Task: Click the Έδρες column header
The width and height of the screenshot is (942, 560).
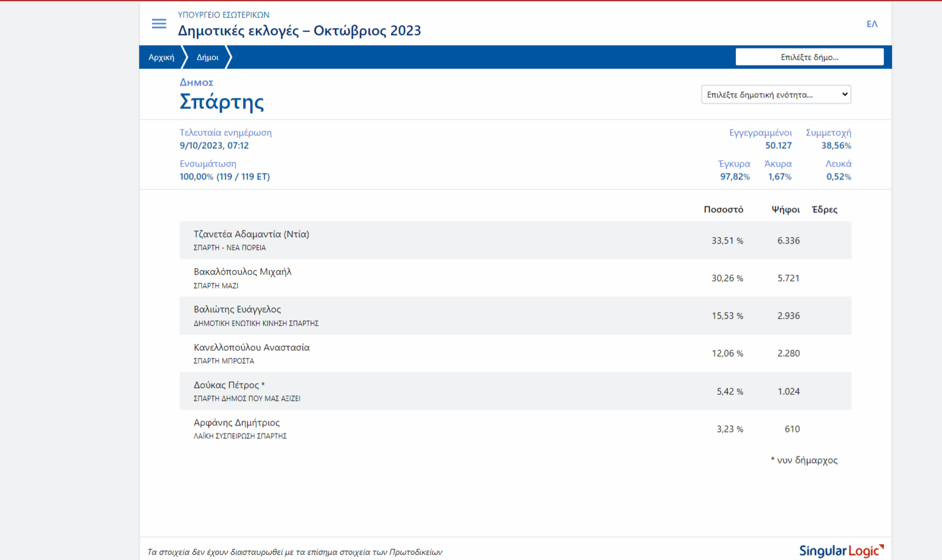Action: [824, 209]
